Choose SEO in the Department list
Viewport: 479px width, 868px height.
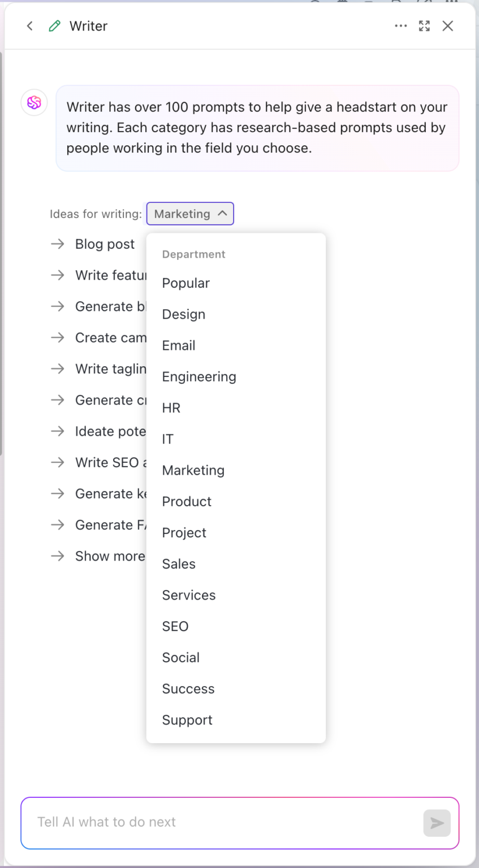pyautogui.click(x=175, y=626)
